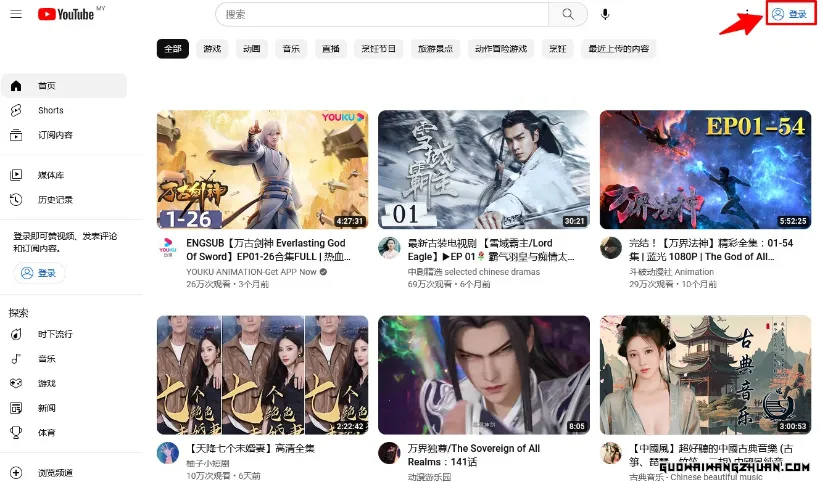Open 新闻 in the explore section
This screenshot has height=482, width=820.
tap(64, 408)
